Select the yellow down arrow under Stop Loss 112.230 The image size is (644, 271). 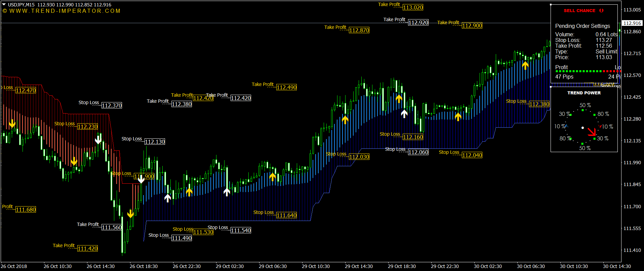coord(74,162)
